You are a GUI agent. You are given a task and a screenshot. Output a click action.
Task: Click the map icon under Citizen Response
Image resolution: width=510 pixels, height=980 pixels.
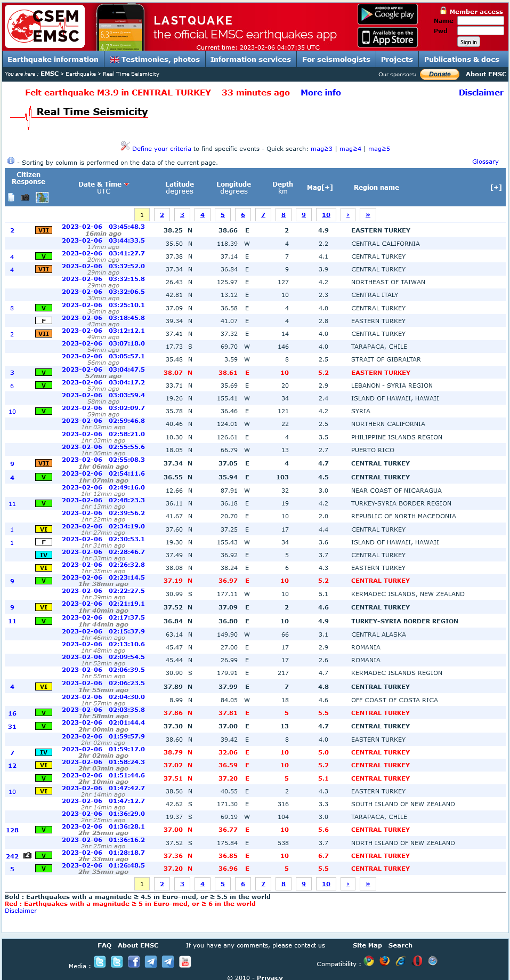(x=42, y=197)
